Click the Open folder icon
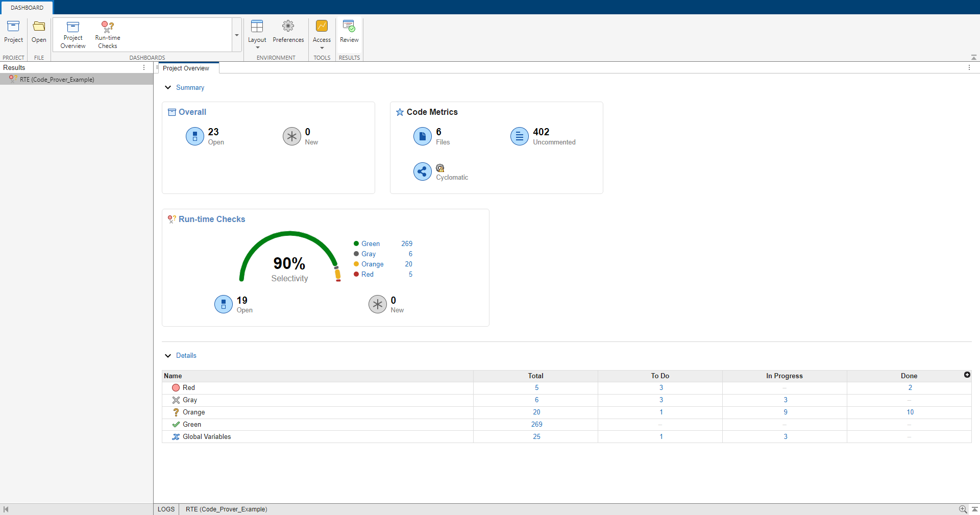The width and height of the screenshot is (980, 515). click(39, 27)
